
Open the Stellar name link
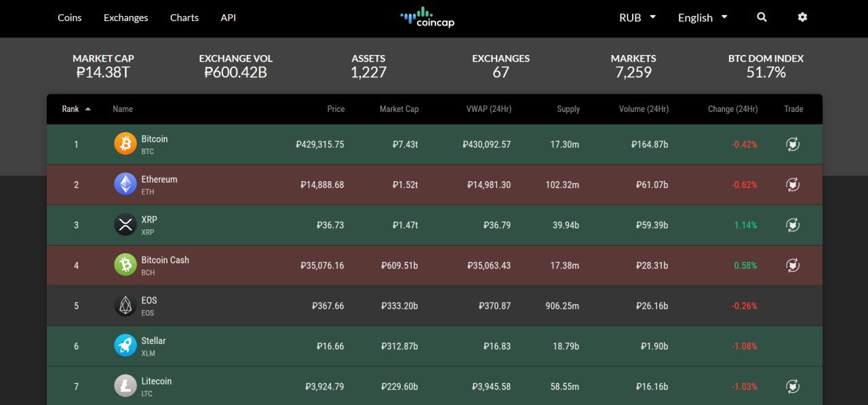(x=153, y=341)
